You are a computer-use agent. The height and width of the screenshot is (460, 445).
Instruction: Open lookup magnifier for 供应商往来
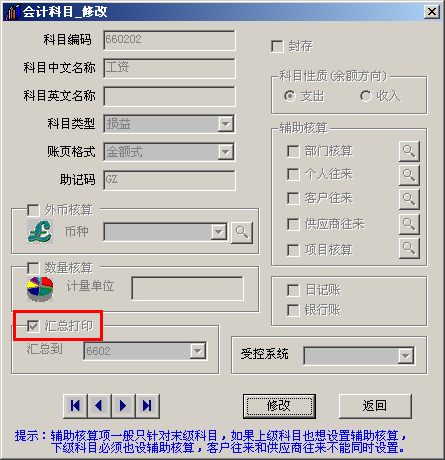pyautogui.click(x=409, y=224)
